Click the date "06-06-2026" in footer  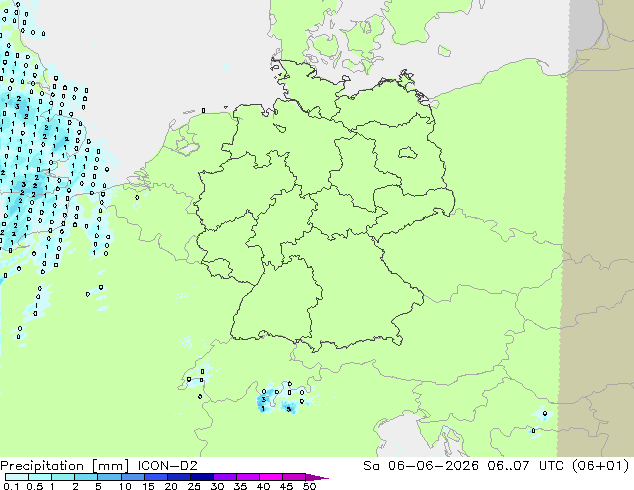pos(433,466)
